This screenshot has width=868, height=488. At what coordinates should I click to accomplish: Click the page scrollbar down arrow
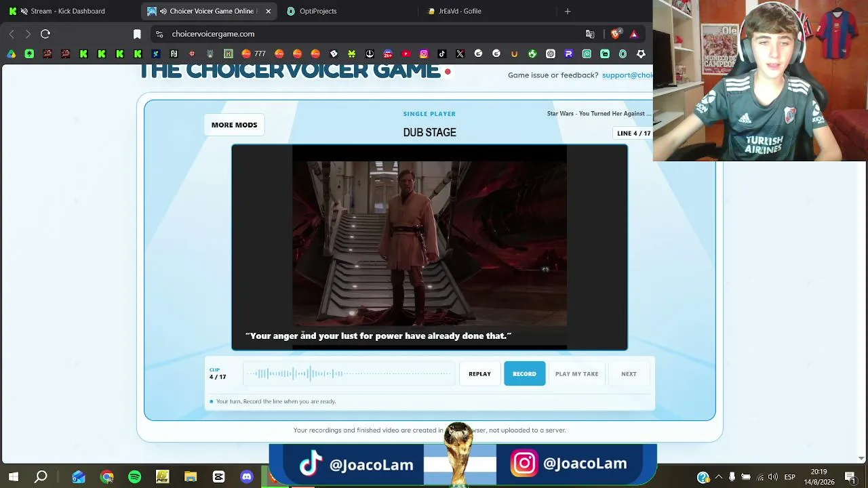coord(862,458)
